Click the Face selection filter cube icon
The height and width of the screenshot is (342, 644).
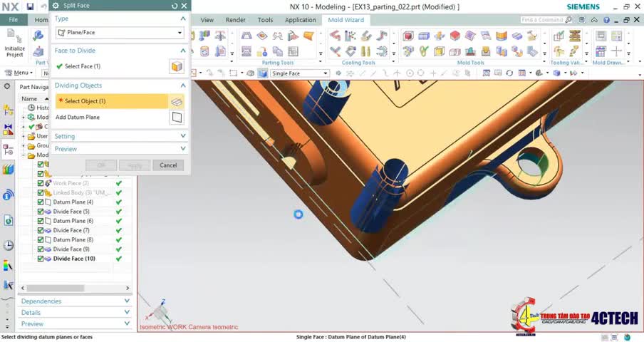tap(262, 73)
